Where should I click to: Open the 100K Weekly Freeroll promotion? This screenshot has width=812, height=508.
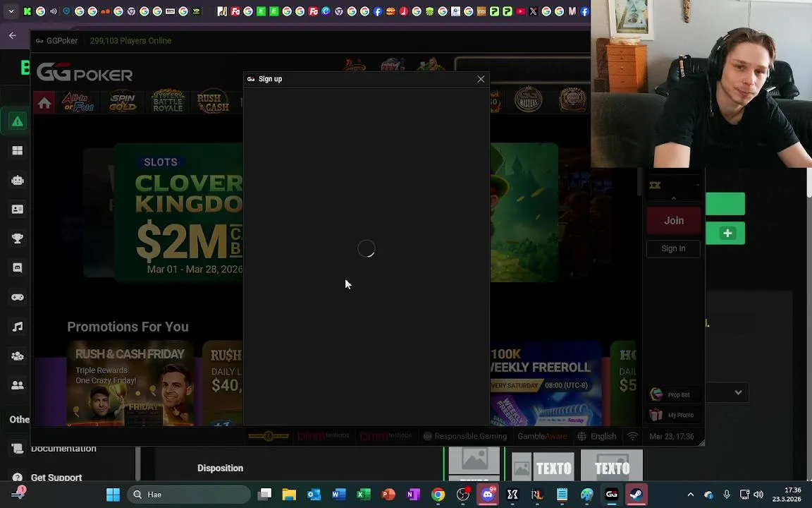(x=546, y=384)
